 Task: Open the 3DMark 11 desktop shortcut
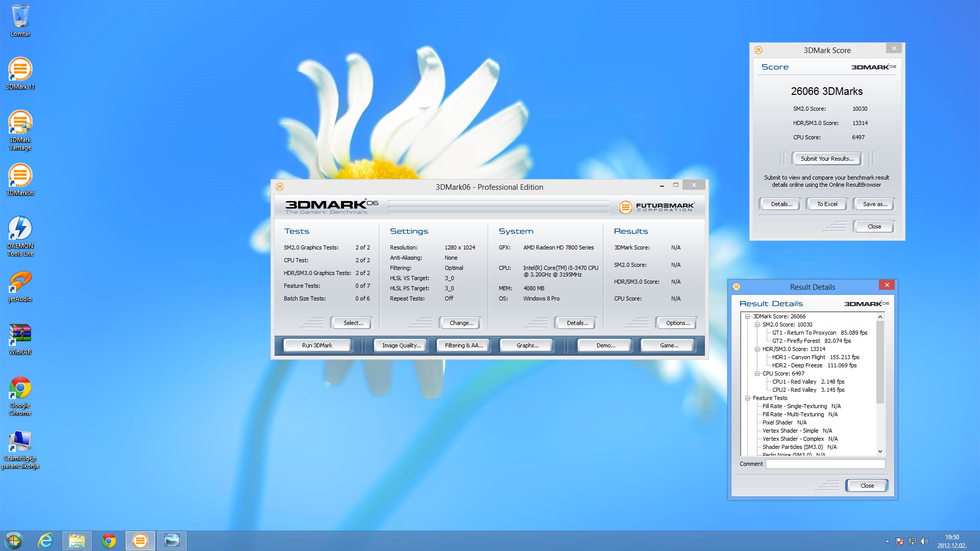pos(20,73)
